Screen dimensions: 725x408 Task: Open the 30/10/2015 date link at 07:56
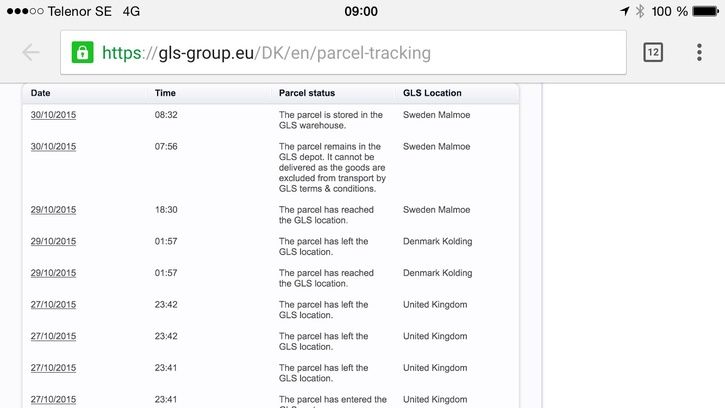53,147
